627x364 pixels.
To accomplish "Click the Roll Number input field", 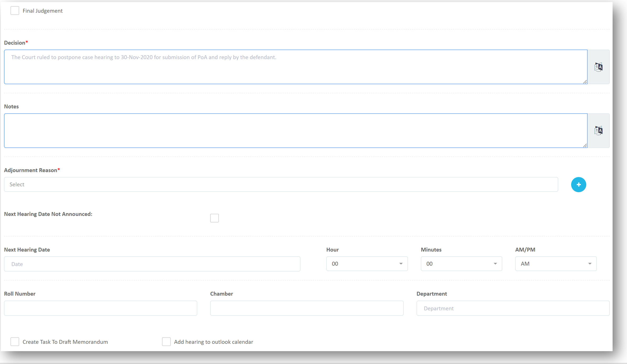I will [100, 308].
